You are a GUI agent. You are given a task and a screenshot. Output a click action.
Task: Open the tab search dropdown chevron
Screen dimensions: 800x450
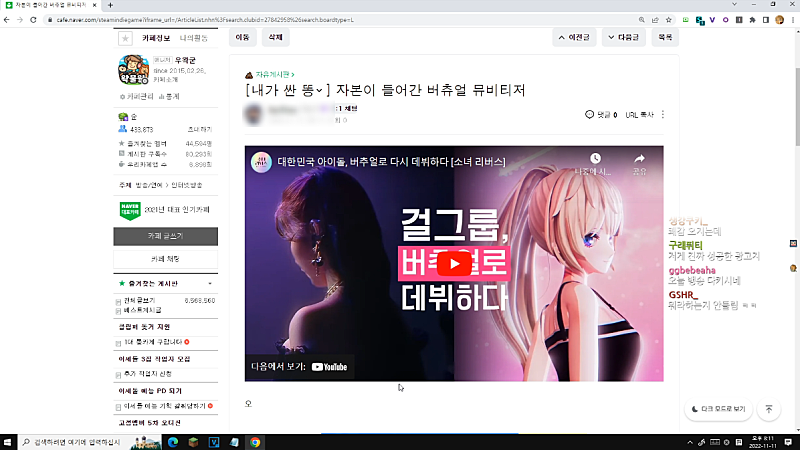click(734, 4)
